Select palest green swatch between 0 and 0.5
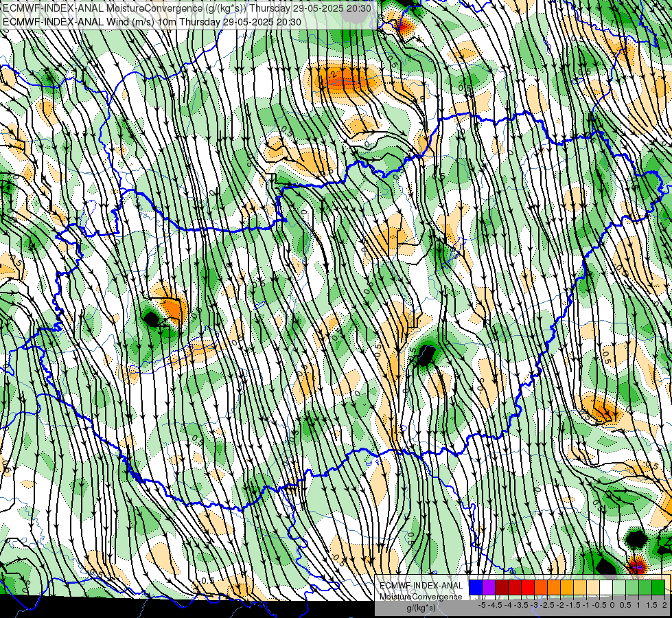Image resolution: width=672 pixels, height=618 pixels. point(619,588)
